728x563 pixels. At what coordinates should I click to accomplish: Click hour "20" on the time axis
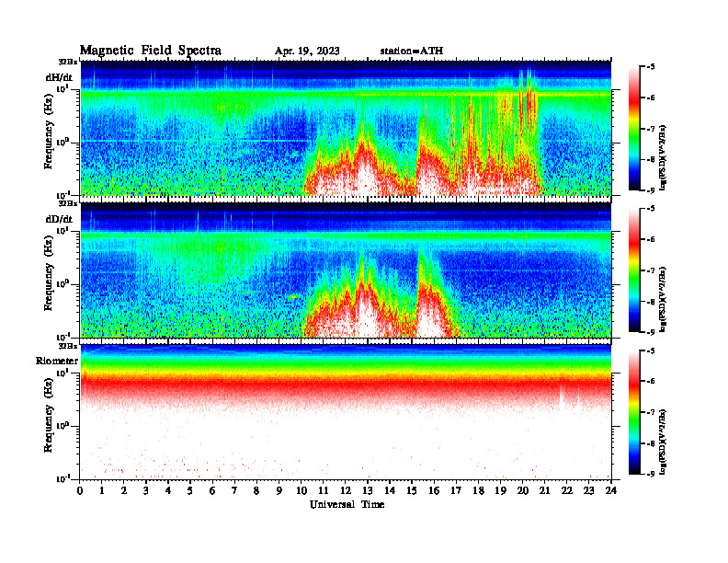[522, 491]
